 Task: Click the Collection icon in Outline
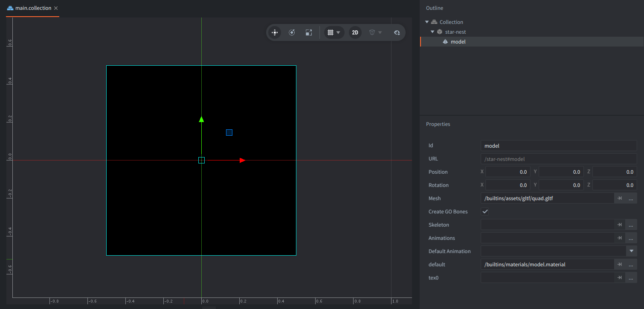(x=434, y=22)
